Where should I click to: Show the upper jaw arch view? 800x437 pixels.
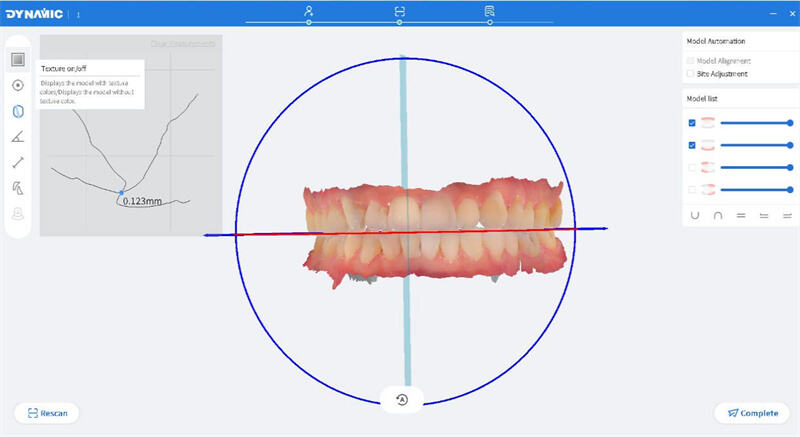coord(718,215)
